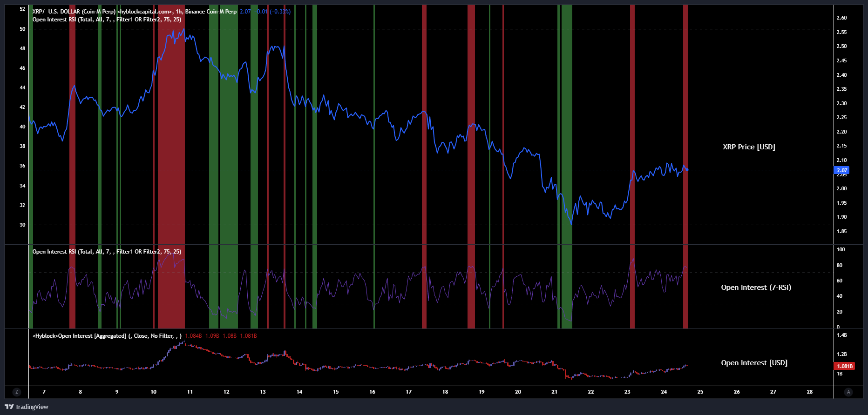Viewport: 868px width, 415px height.
Task: Click date 25 on the time axis
Action: pyautogui.click(x=700, y=392)
